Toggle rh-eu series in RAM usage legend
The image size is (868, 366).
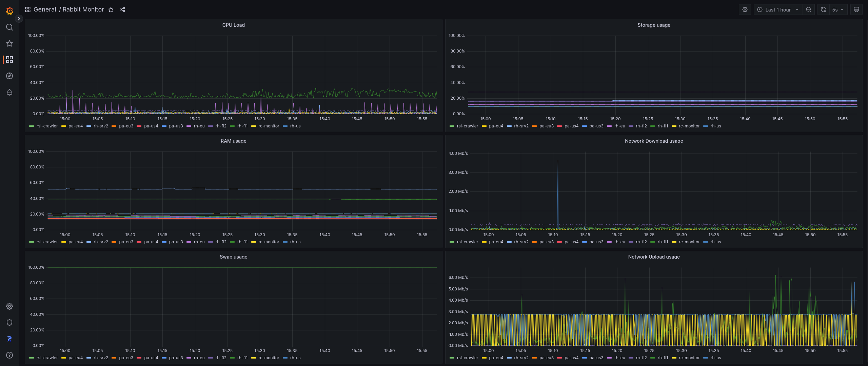[199, 242]
